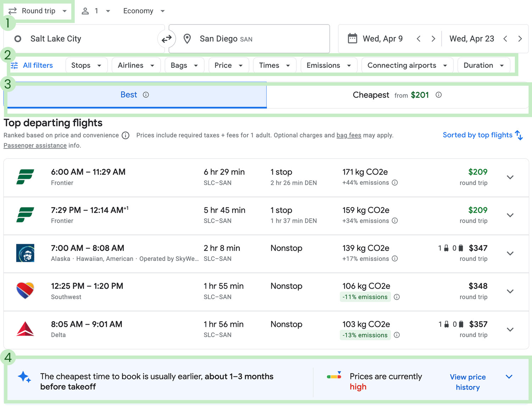Open the Stops filter
The width and height of the screenshot is (532, 407).
87,65
